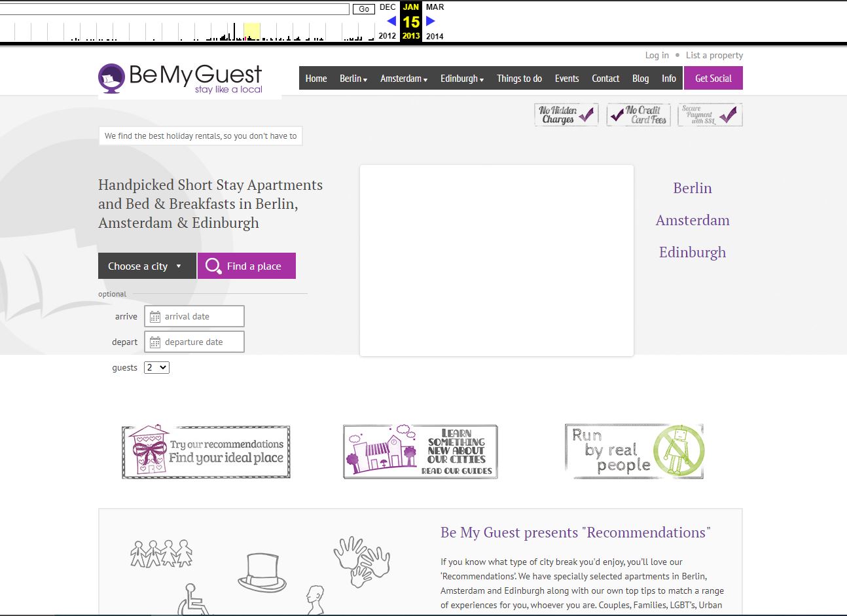
Task: Open the Try our recommendations banner
Action: tap(206, 452)
